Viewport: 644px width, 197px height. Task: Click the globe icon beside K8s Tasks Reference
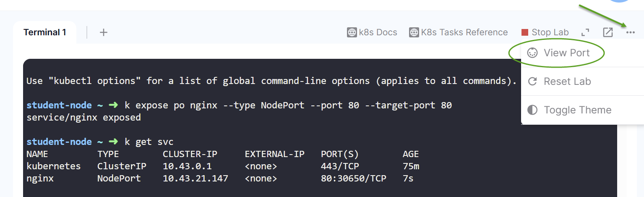coord(414,32)
